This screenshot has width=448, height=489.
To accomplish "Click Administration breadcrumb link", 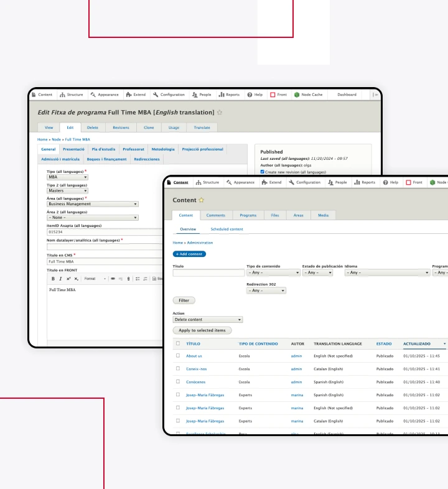I will (200, 243).
